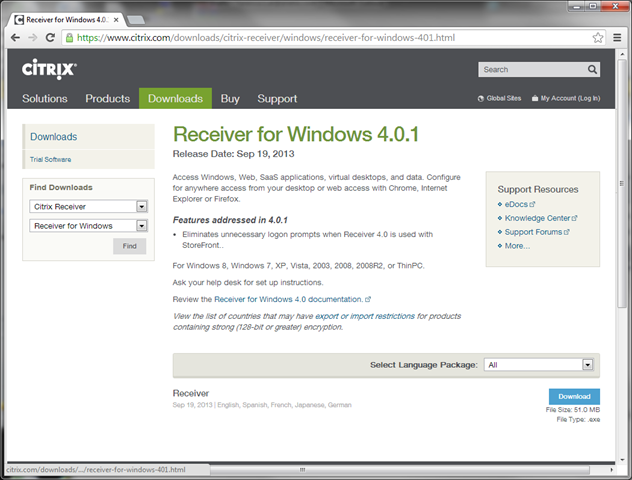Click Downloads sidebar heading link
The height and width of the screenshot is (480, 632).
click(54, 137)
